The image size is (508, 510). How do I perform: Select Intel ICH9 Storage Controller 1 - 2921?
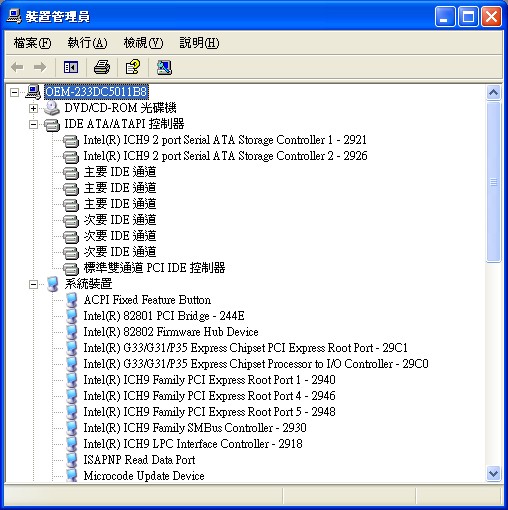tap(225, 140)
